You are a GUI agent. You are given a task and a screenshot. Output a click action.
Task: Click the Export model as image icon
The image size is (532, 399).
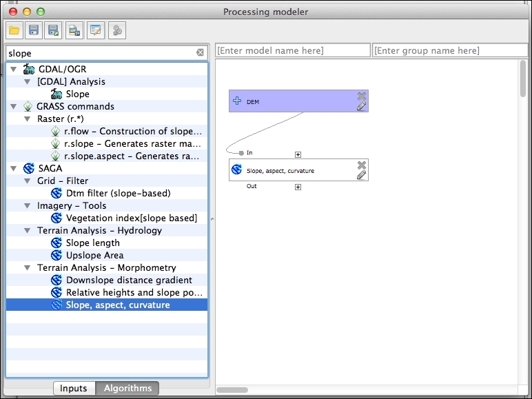(74, 30)
